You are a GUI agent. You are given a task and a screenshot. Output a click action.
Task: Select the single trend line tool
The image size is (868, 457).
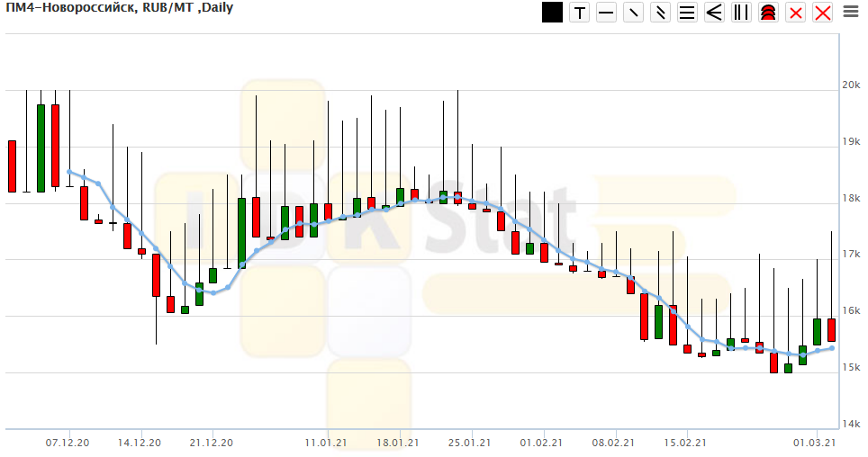(x=634, y=13)
